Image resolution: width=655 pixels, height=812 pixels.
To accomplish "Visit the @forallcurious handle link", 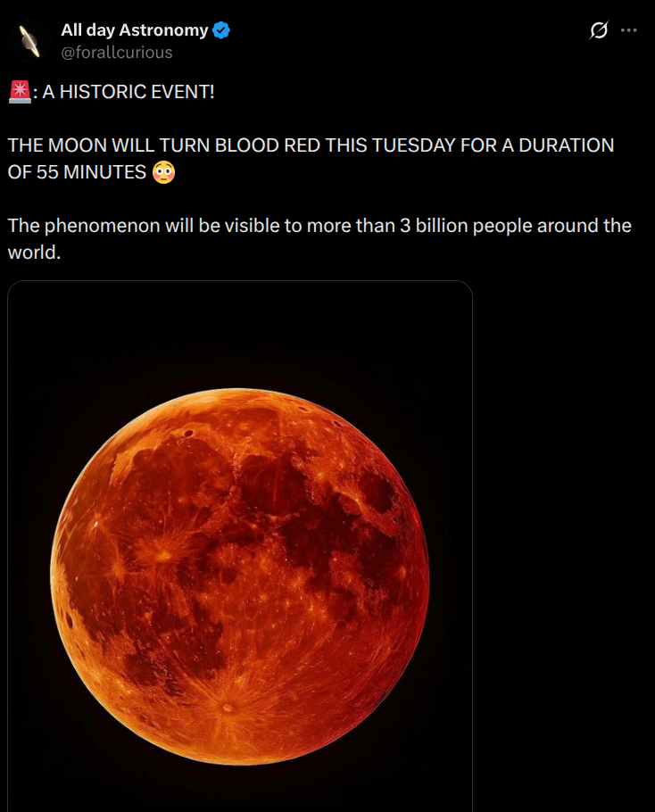I will 116,52.
